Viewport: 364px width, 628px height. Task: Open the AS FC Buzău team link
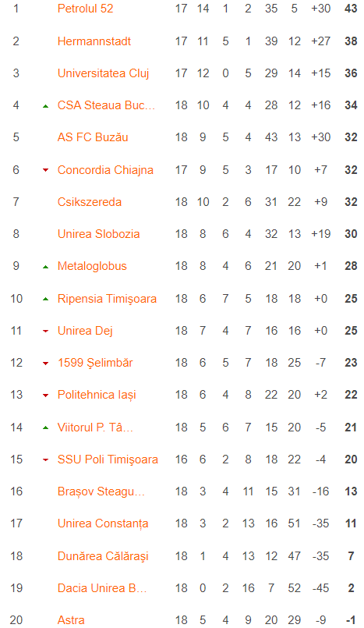coord(93,137)
